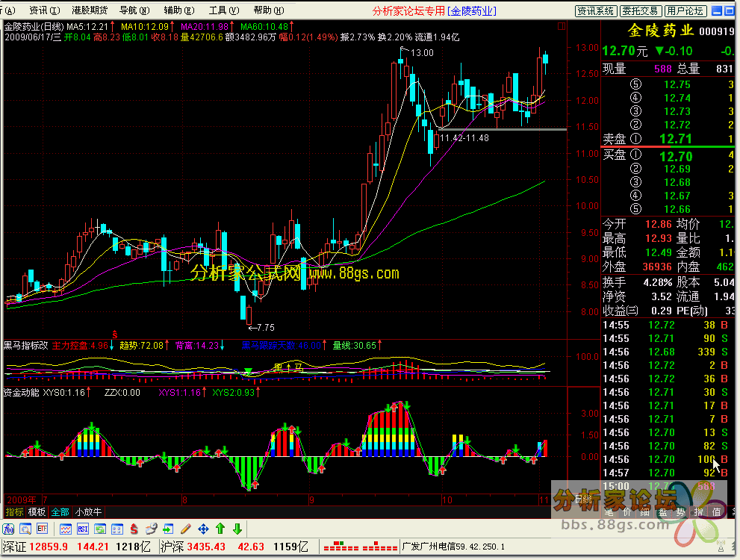740x560 pixels.
Task: Click the 13.00 high price annotation
Action: (422, 53)
